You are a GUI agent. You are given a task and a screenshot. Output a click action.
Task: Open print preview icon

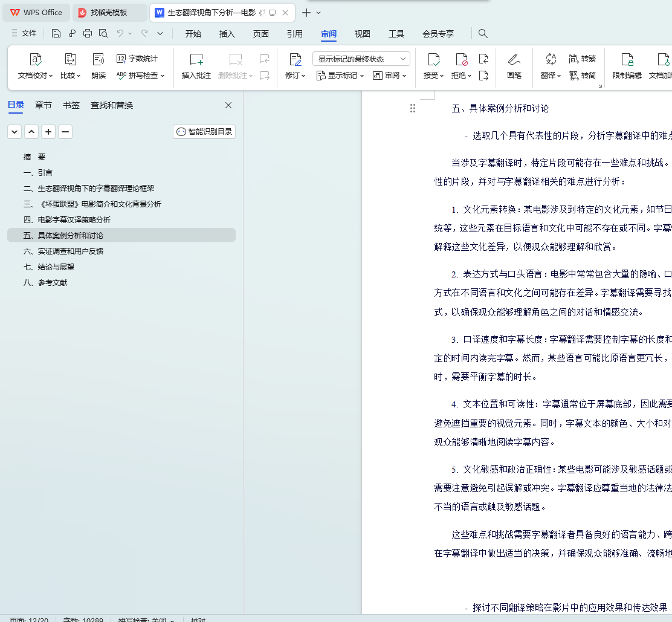[103, 33]
